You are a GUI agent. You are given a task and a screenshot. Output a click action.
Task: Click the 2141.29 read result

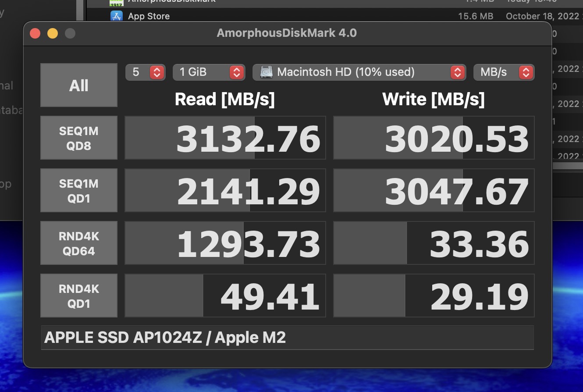(225, 190)
